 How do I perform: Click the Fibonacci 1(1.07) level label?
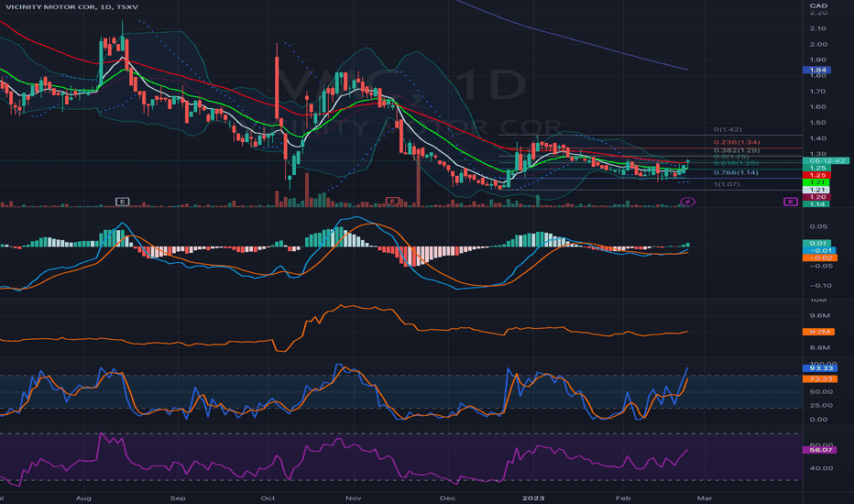(x=728, y=184)
